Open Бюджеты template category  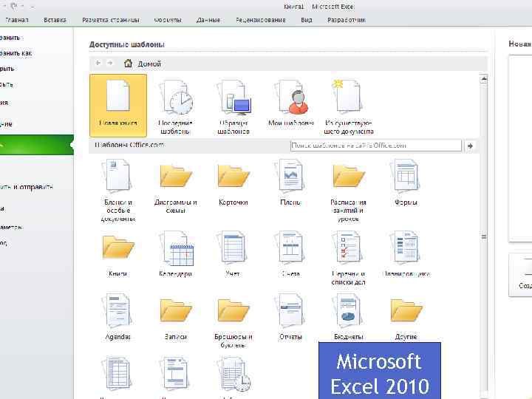[349, 317]
